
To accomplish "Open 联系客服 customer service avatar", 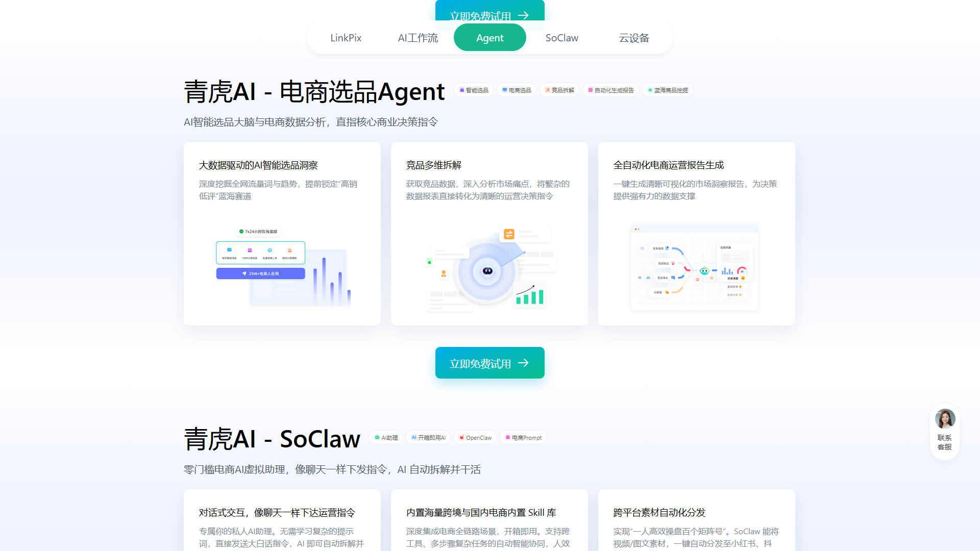I will (945, 419).
